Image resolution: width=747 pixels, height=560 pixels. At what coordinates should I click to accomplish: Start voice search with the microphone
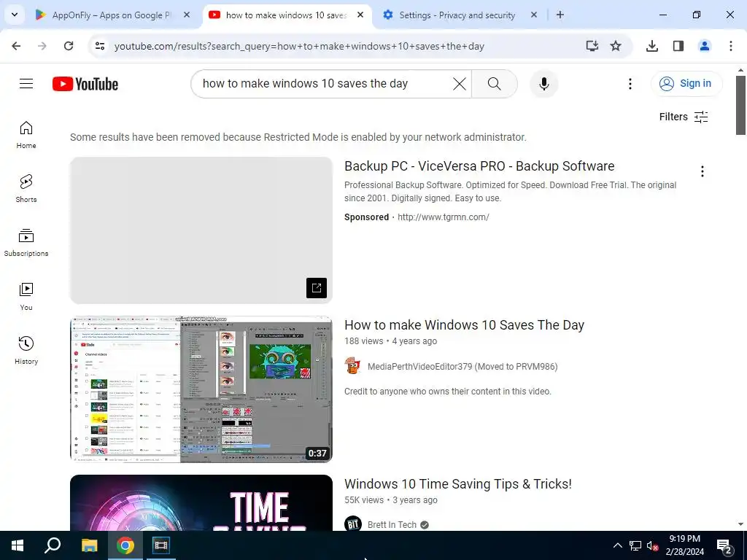point(543,84)
